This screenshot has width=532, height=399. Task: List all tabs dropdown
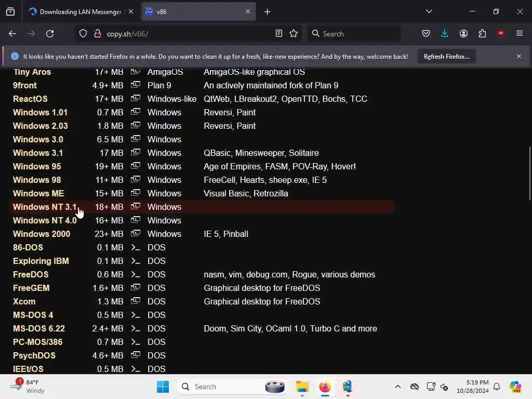[429, 11]
